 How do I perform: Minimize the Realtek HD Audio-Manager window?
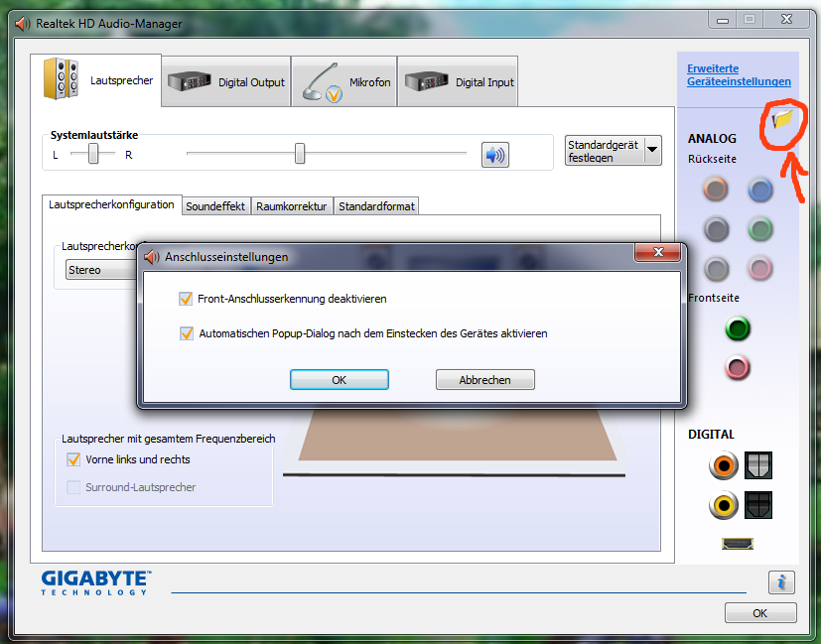(x=723, y=20)
